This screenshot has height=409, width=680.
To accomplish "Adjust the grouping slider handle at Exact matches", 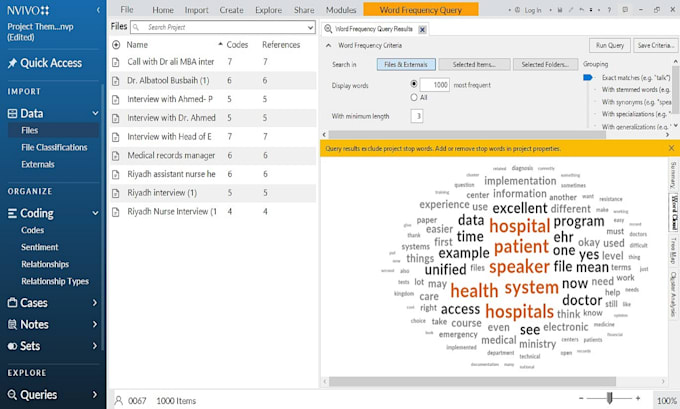I will pyautogui.click(x=588, y=78).
